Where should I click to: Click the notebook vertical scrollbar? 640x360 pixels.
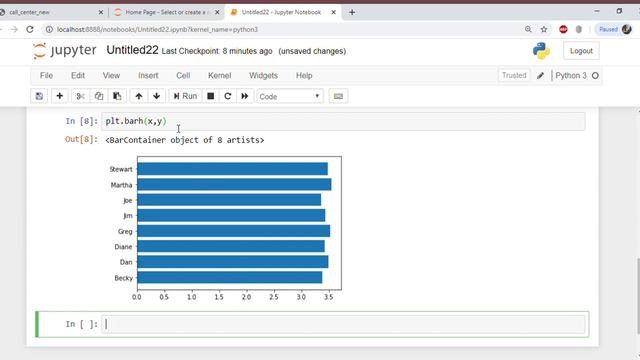point(638,296)
